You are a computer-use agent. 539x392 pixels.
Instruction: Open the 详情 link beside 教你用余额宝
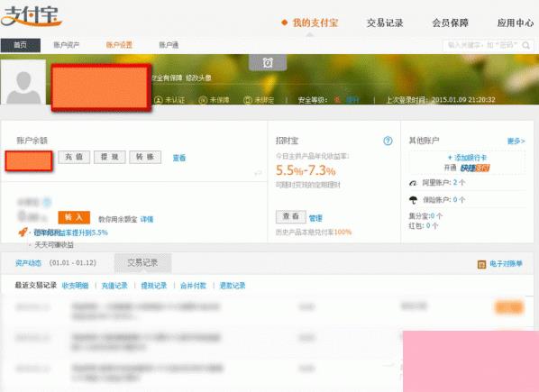pos(147,219)
